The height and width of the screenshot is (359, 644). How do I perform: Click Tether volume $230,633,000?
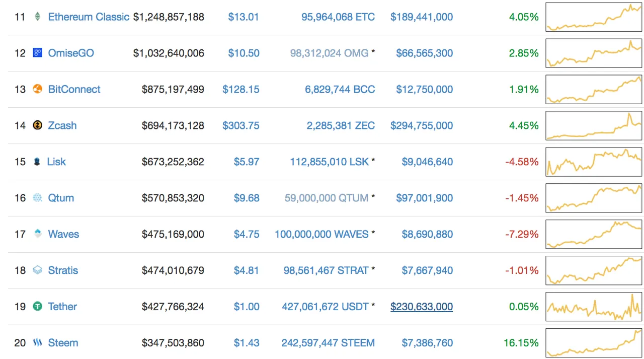pos(422,307)
